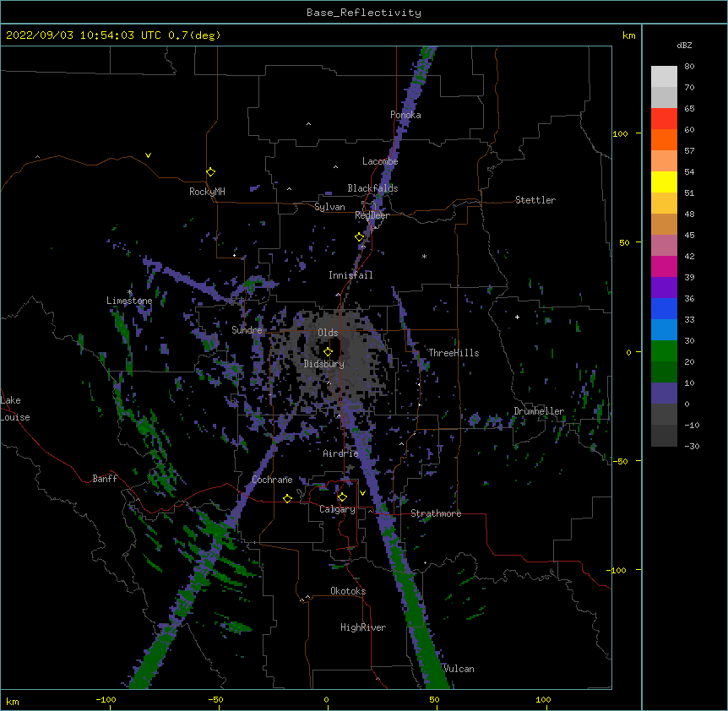Image resolution: width=728 pixels, height=711 pixels.
Task: Click the 80 value atop the legend
Action: coord(689,67)
